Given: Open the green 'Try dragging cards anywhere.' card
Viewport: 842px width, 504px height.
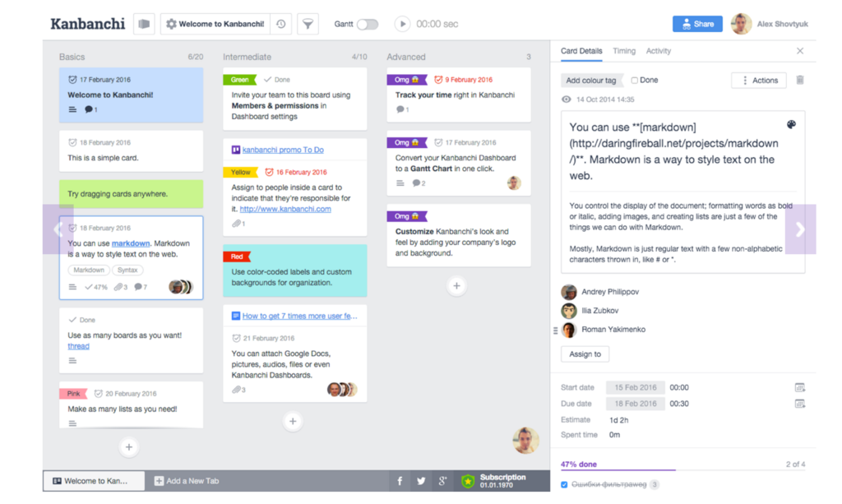Looking at the screenshot, I should tap(131, 194).
